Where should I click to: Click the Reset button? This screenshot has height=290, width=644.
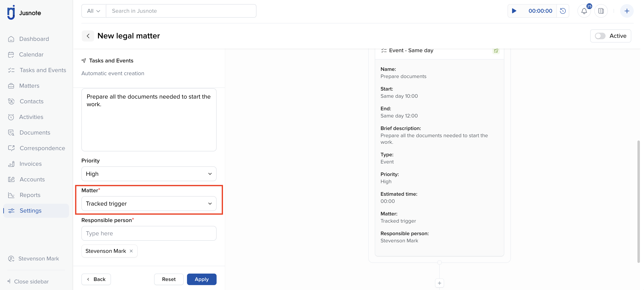pyautogui.click(x=169, y=279)
